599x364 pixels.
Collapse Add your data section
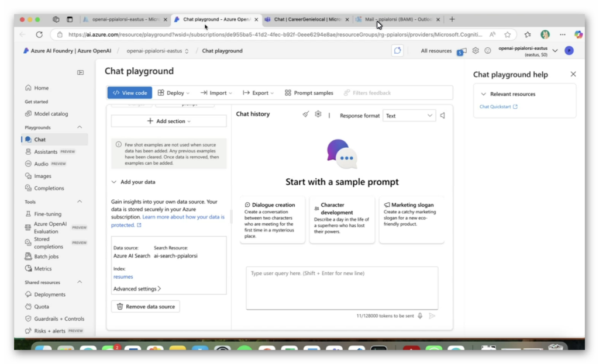point(114,182)
